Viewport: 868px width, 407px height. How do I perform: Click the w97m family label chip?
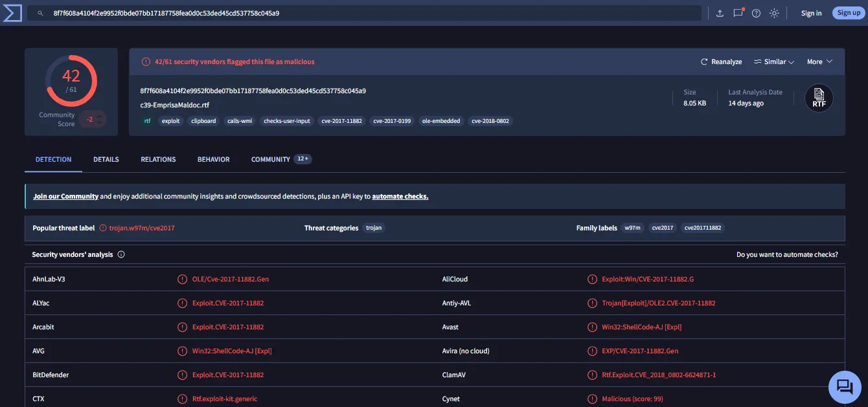point(633,228)
